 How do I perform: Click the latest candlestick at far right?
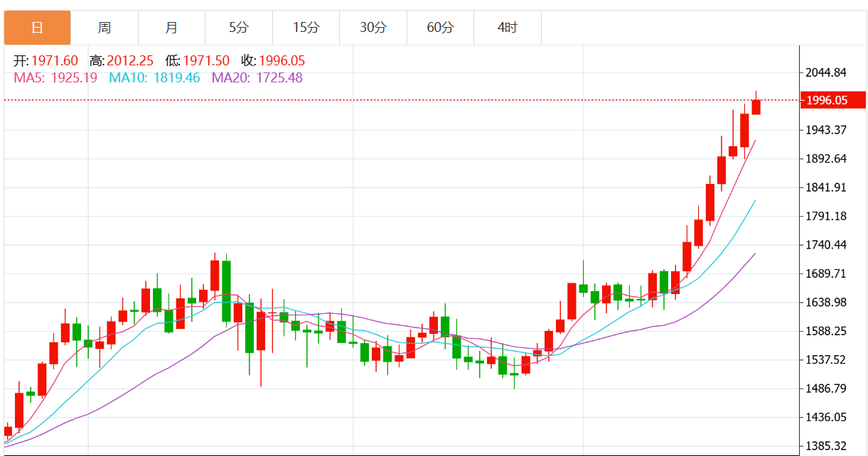pyautogui.click(x=756, y=107)
